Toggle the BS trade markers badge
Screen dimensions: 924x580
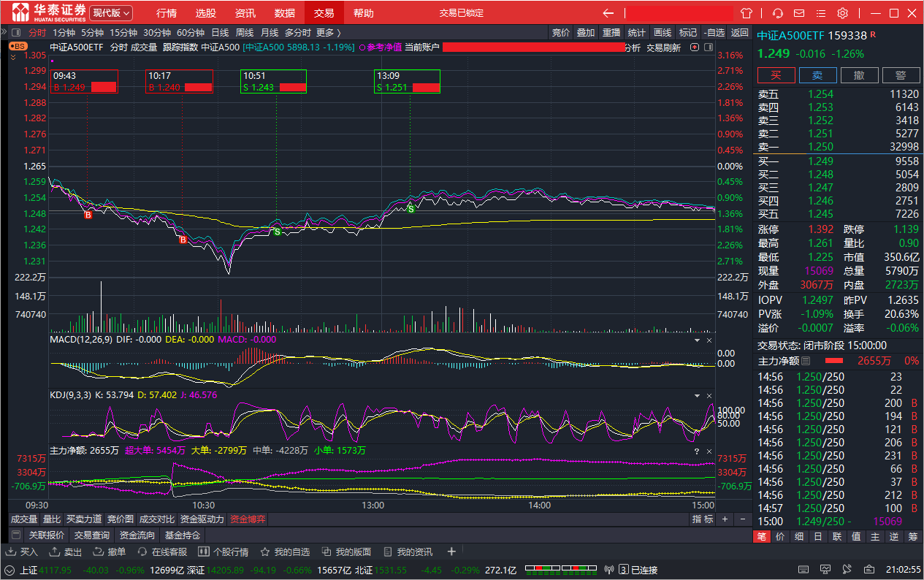[x=18, y=46]
